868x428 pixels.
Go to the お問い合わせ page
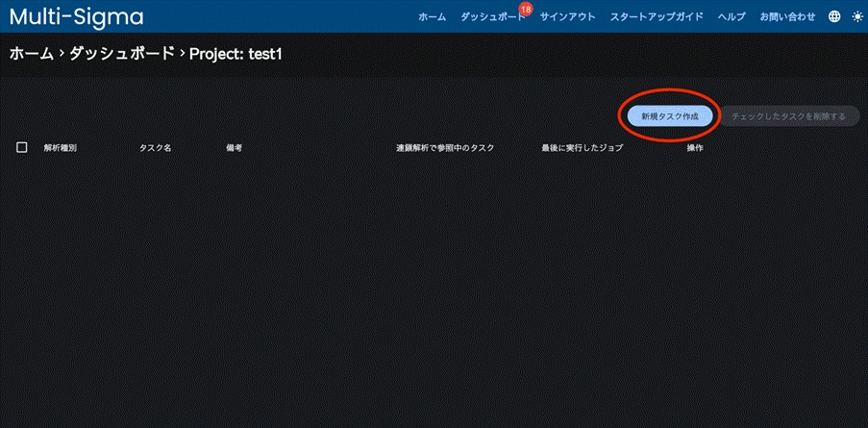click(787, 17)
